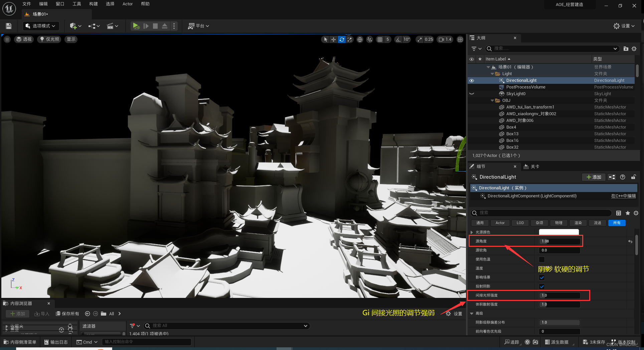644x350 pixels.
Task: Enable the 使用色温 checkbox
Action: coord(541,259)
